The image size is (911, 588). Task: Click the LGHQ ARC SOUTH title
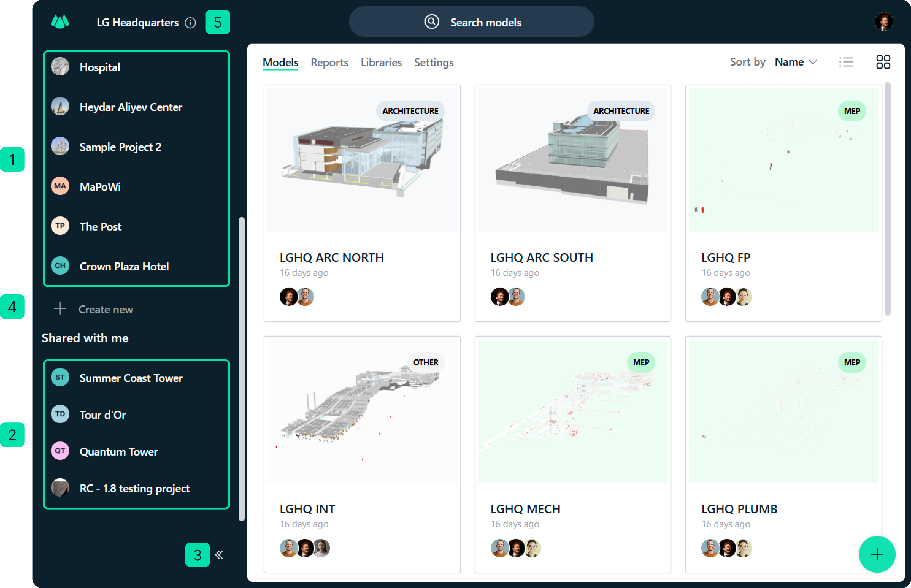pyautogui.click(x=542, y=258)
